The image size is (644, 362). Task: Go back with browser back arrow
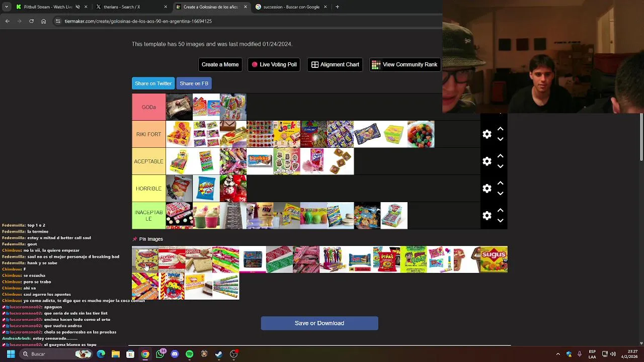[x=7, y=21]
